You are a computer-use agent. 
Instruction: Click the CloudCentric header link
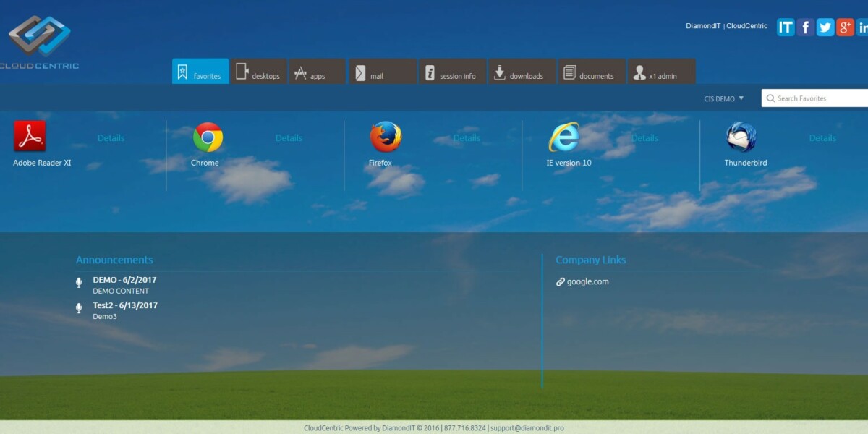click(746, 26)
